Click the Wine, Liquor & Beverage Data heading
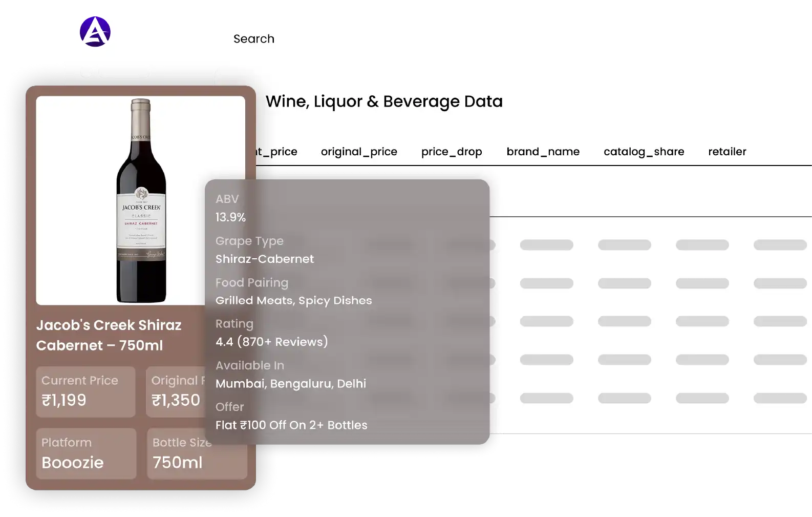The width and height of the screenshot is (812, 517). (x=384, y=101)
